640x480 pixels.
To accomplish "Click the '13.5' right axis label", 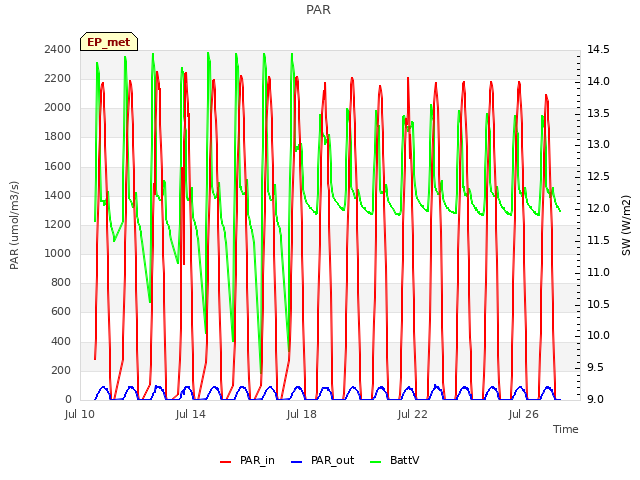I will 598,113.
